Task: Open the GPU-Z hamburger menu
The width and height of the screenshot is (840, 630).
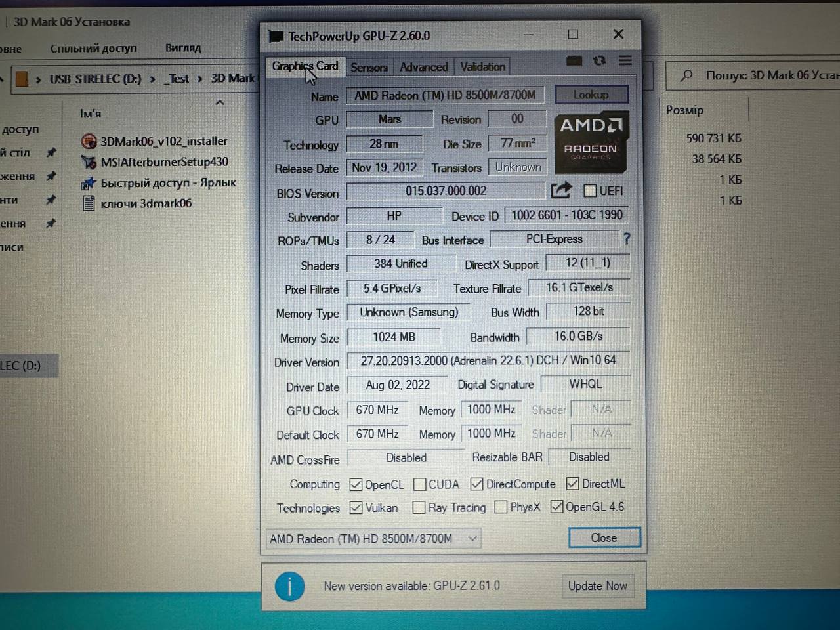Action: click(x=625, y=60)
